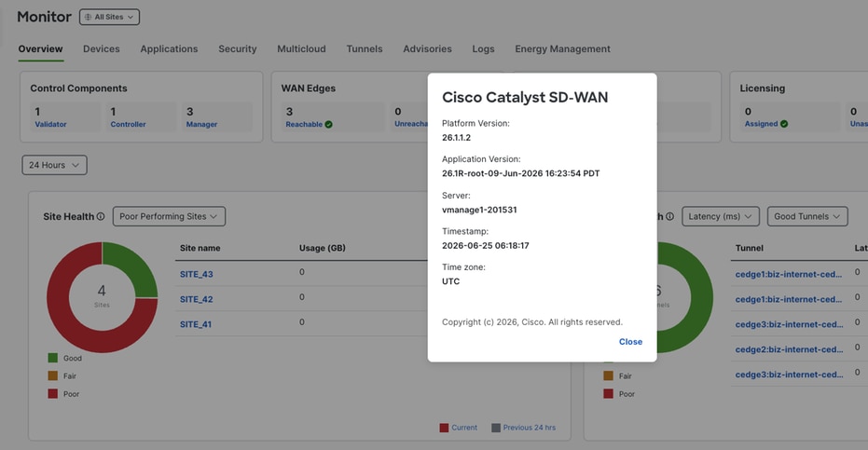Click the server name vmanage1-201531
This screenshot has width=868, height=450.
(x=479, y=210)
